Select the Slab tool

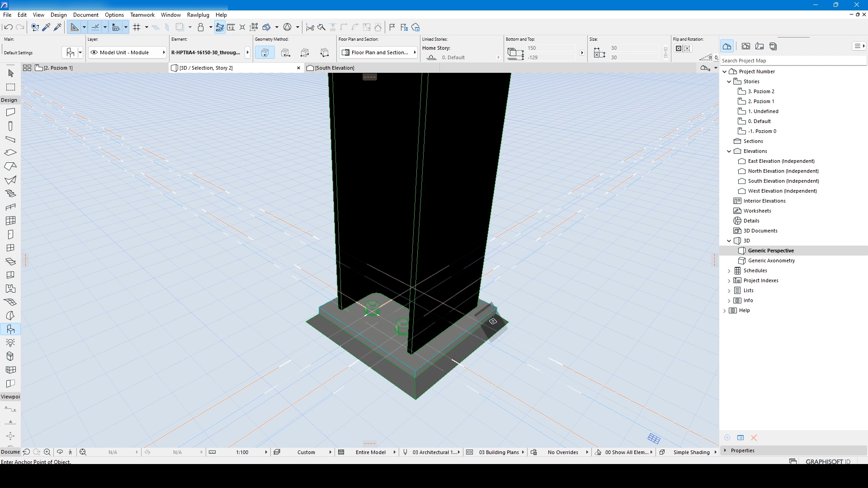tap(10, 153)
